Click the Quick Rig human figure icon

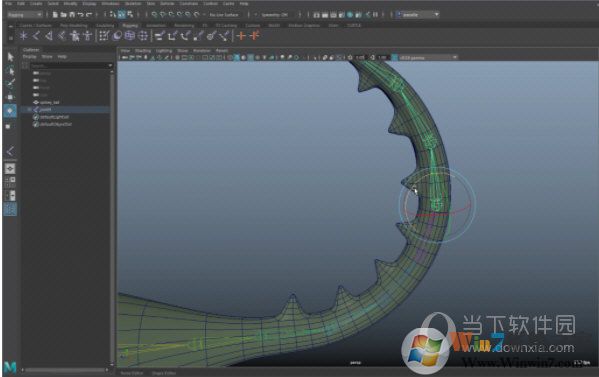(x=87, y=36)
